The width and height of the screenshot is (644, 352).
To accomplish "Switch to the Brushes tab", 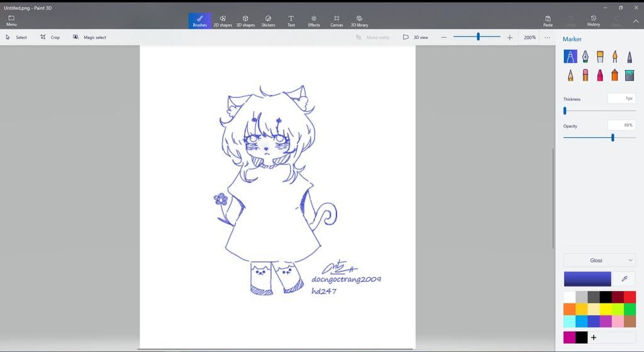I will (199, 21).
